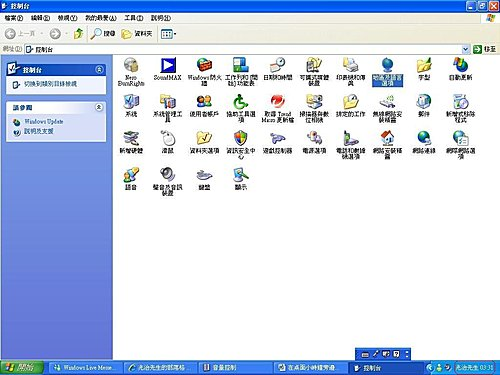Switch to Windows Live Messenger taskbar button
Viewport: 500px width, 375px height.
(x=85, y=368)
